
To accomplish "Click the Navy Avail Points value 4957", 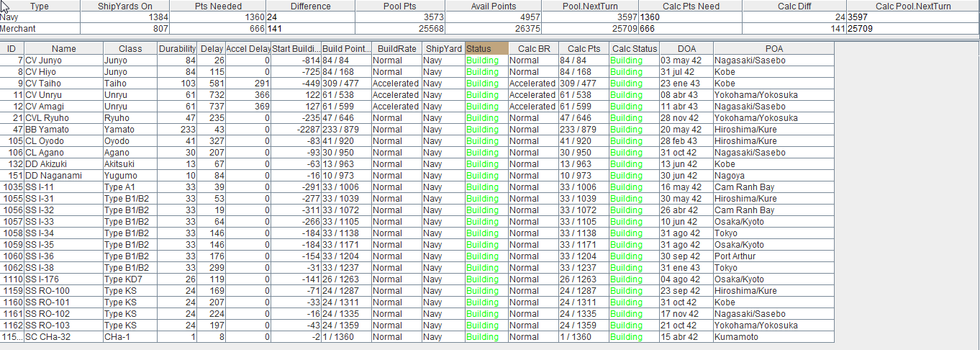I will click(491, 17).
